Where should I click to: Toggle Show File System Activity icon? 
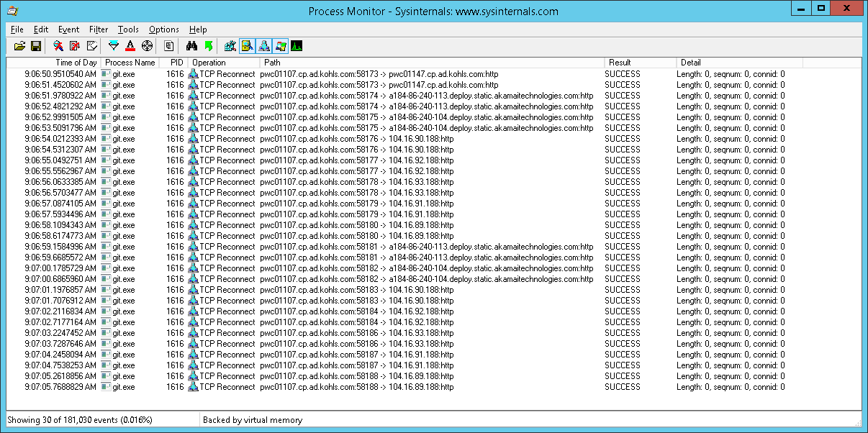(x=247, y=46)
